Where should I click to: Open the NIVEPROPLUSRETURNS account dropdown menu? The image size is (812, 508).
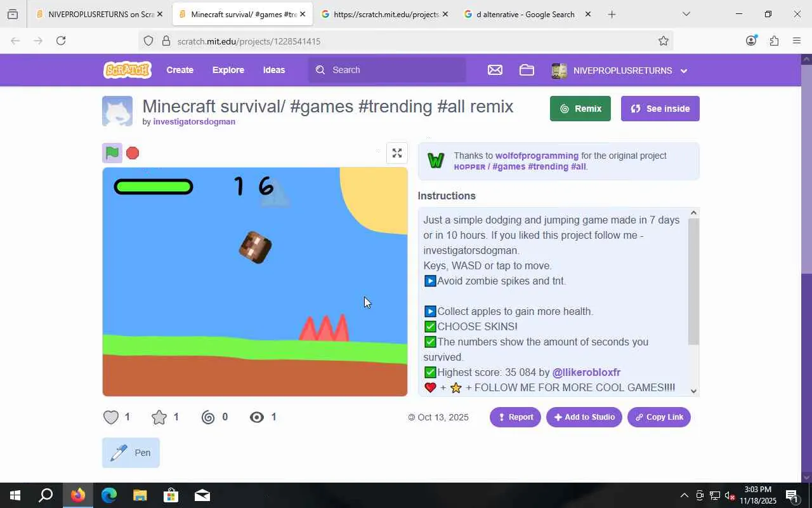620,70
